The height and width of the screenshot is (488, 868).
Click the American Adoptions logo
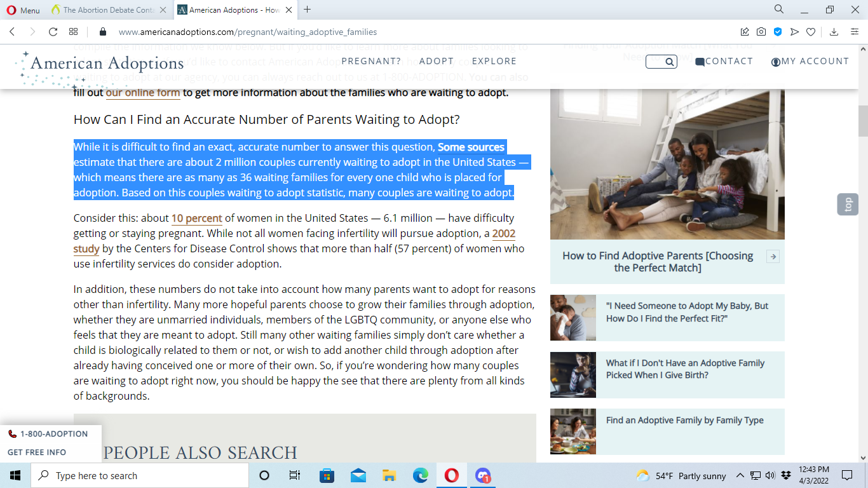pyautogui.click(x=99, y=69)
